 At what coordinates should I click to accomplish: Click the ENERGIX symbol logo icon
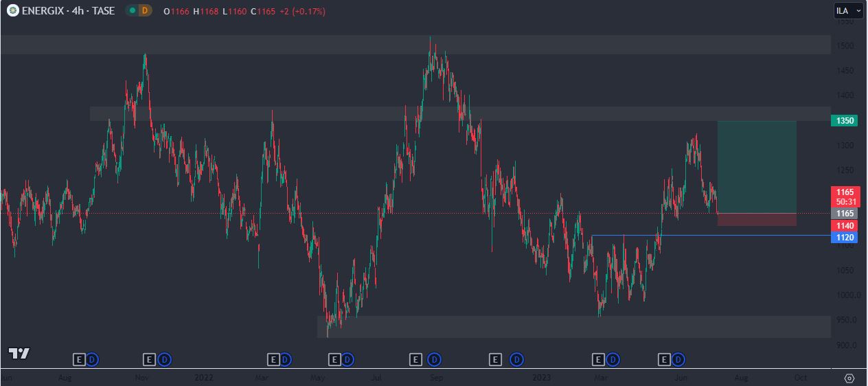pos(12,11)
